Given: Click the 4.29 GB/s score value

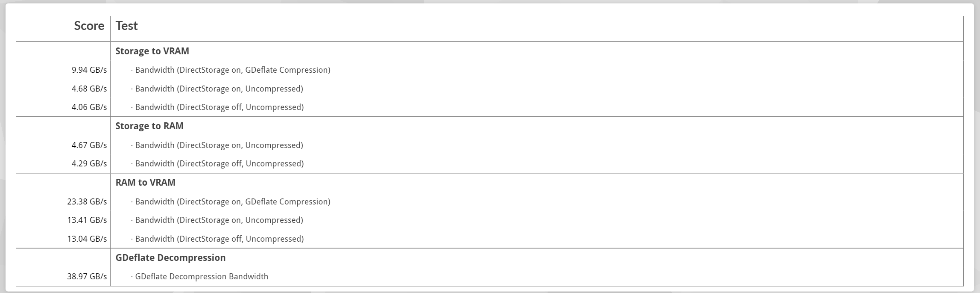Looking at the screenshot, I should pos(89,163).
